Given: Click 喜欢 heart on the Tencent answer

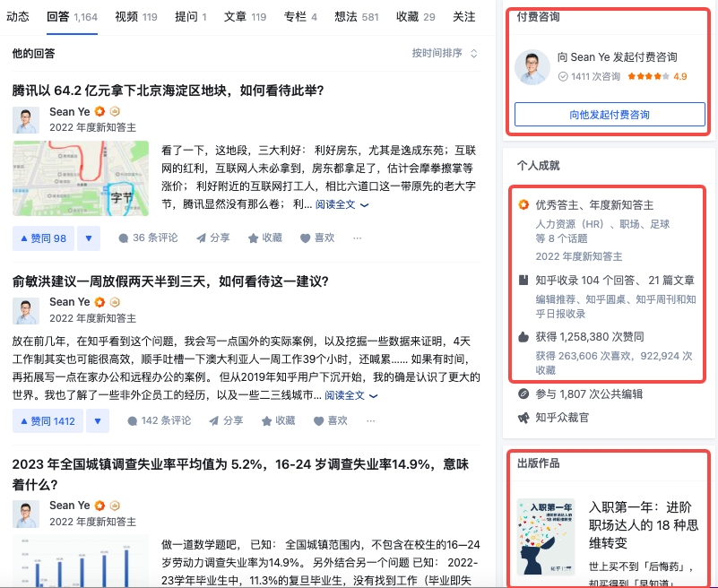Looking at the screenshot, I should coord(317,238).
